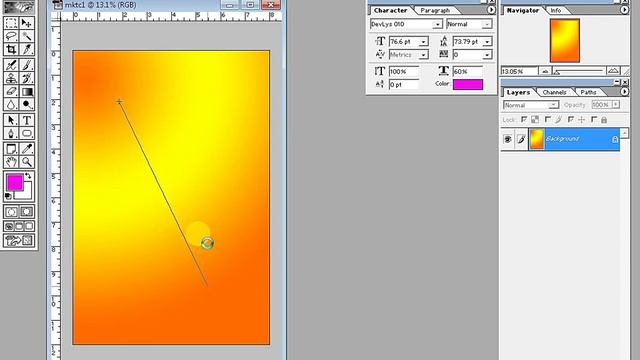Image resolution: width=640 pixels, height=360 pixels.
Task: Toggle lock transparent pixels checkbox
Action: click(524, 120)
